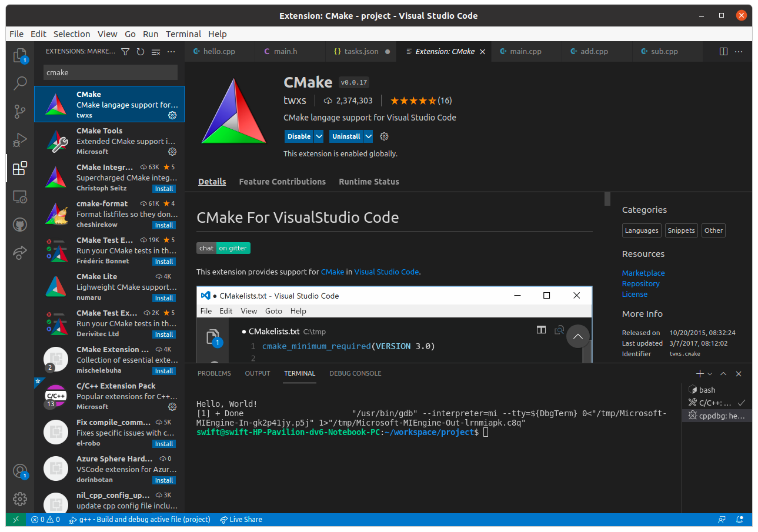Open manage gear on CMake details page

tap(384, 136)
